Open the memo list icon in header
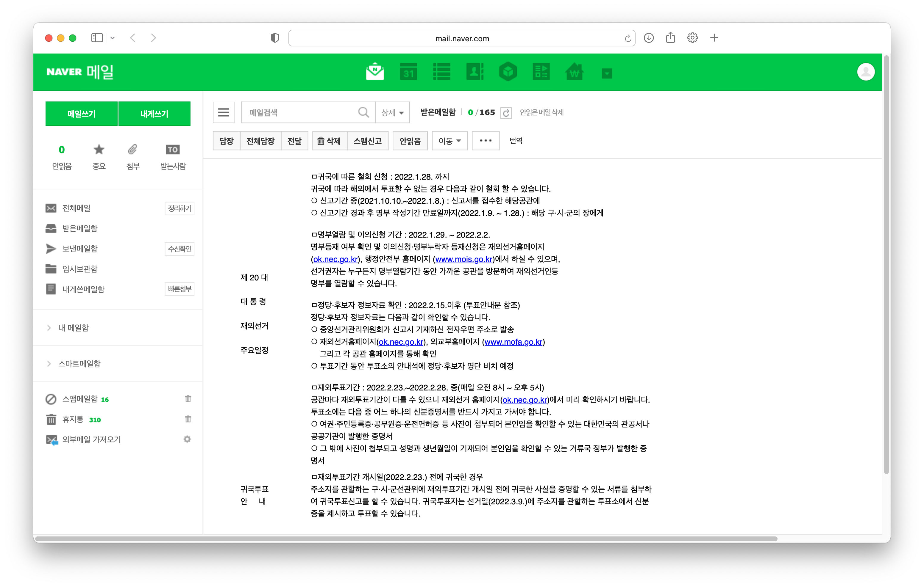Screen dimensions: 924x587 pyautogui.click(x=441, y=72)
